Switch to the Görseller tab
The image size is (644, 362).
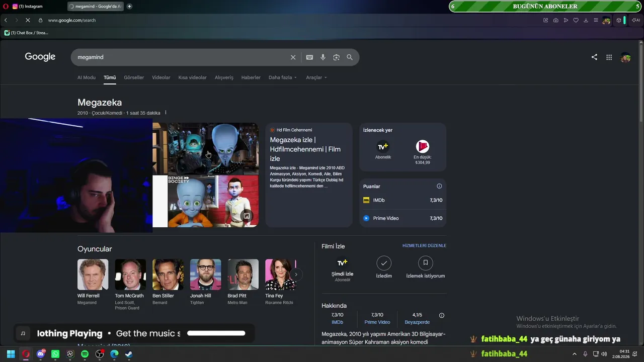tap(134, 77)
